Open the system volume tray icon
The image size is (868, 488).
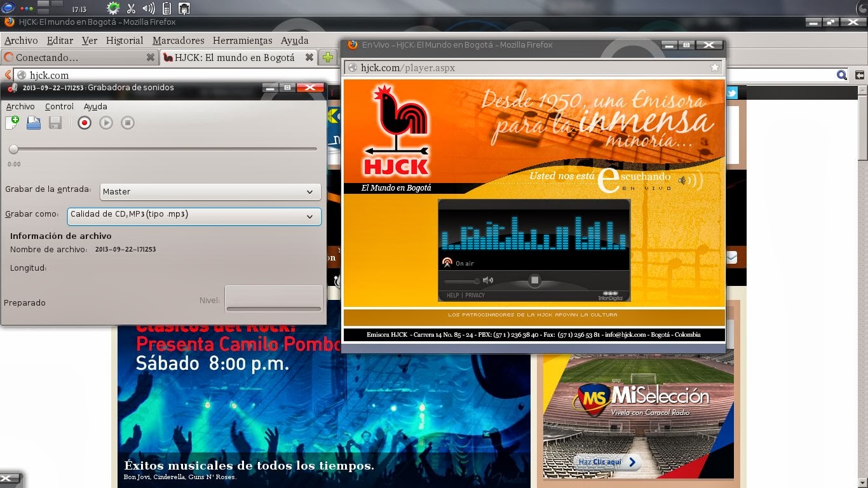[x=149, y=8]
